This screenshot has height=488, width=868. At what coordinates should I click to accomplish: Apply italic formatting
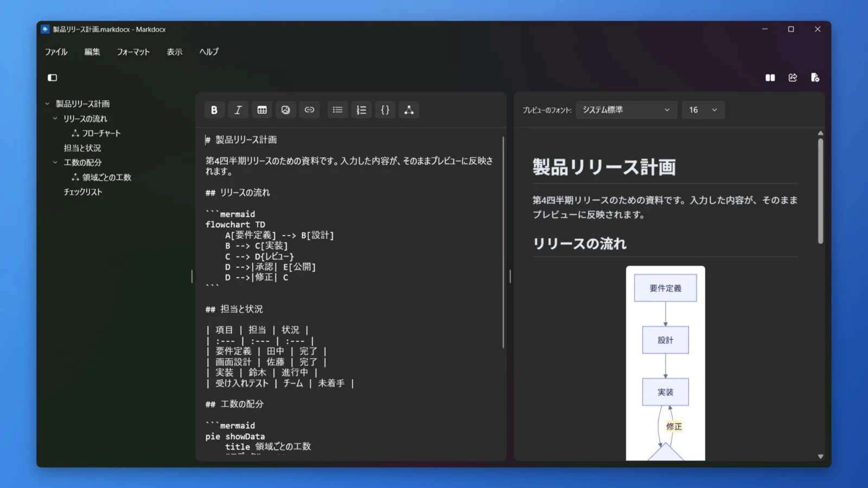(238, 110)
